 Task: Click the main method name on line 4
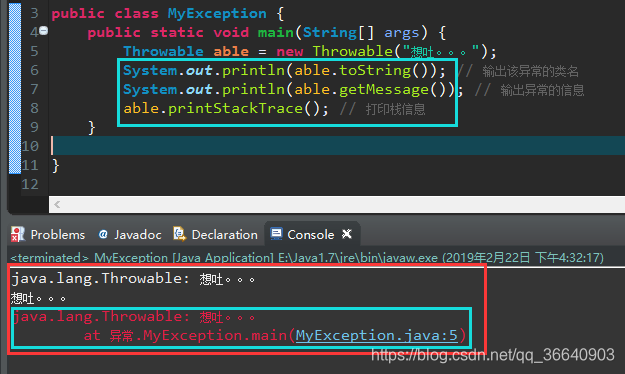(276, 32)
